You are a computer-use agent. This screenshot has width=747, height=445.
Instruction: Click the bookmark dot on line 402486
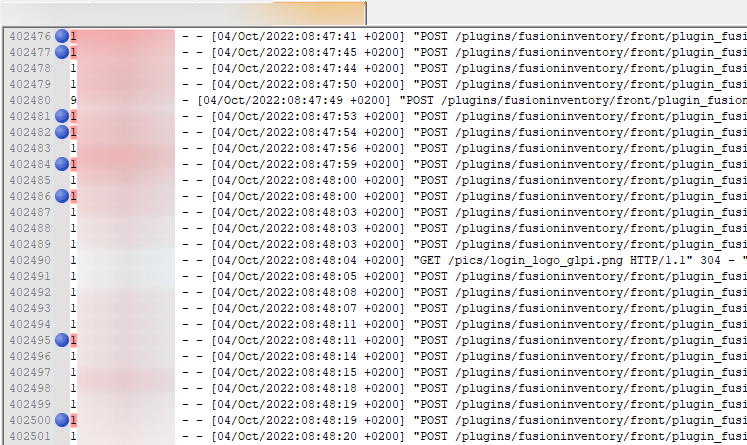tap(62, 196)
